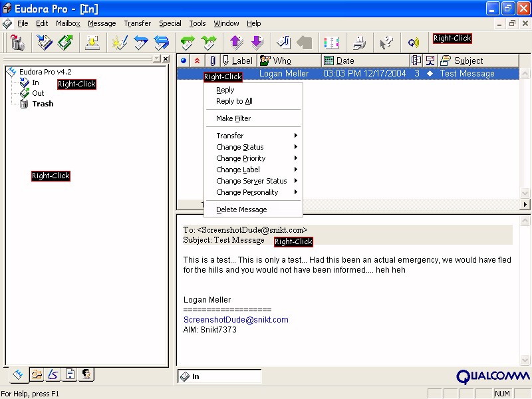Select the In mailbox in the tree
The width and height of the screenshot is (532, 399).
pyautogui.click(x=35, y=82)
